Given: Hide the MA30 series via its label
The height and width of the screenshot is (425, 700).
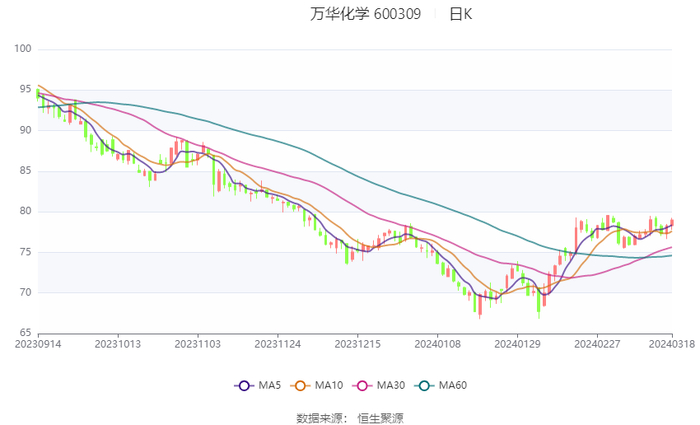Looking at the screenshot, I should [x=390, y=385].
